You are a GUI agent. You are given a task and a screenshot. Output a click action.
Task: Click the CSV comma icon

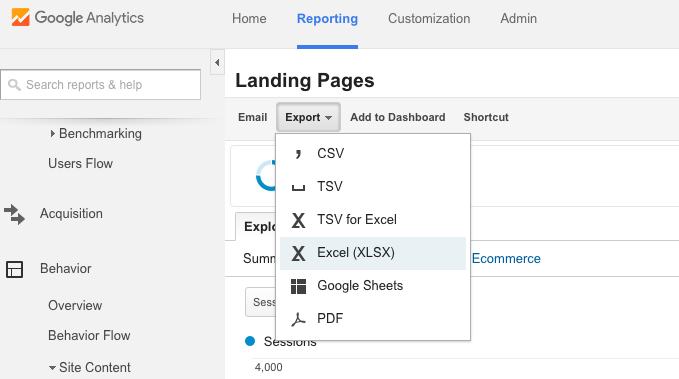coord(298,154)
